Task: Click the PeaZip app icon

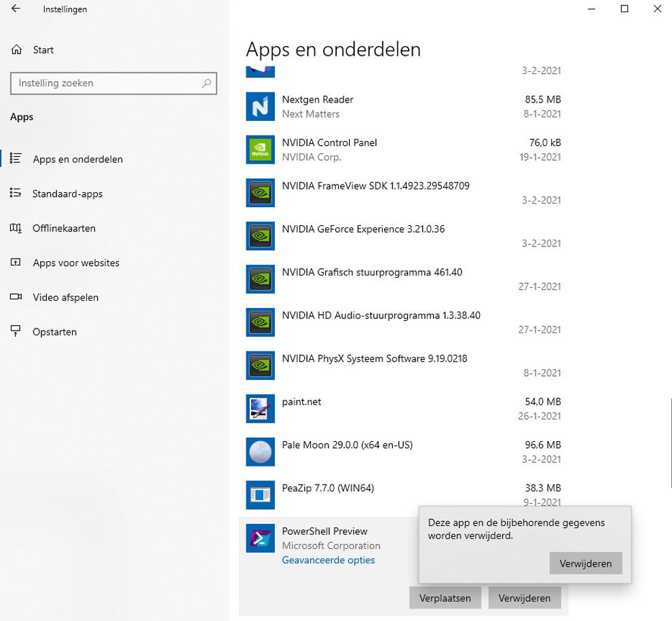Action: pyautogui.click(x=260, y=495)
